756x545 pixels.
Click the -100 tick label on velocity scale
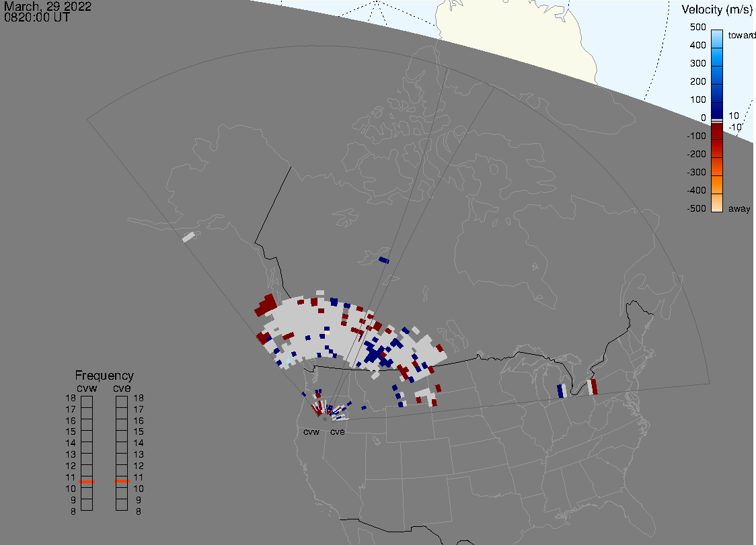696,136
